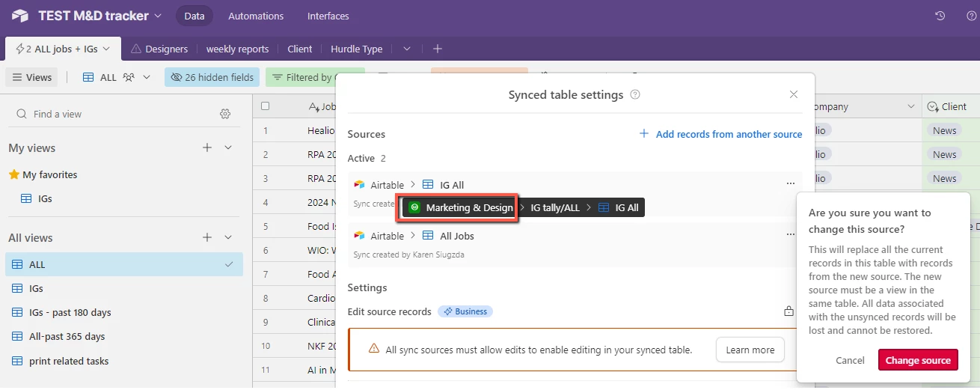Open the Hurdle Type table tab
Screen dimensions: 980x390
[356, 49]
